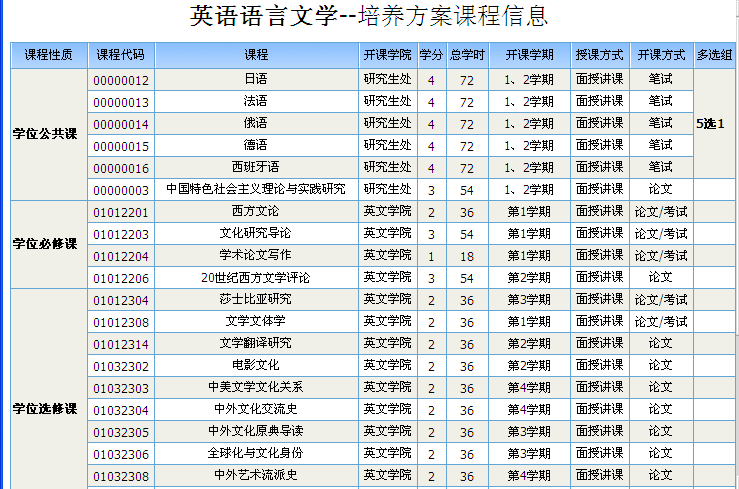Select the 多选组 column header
The width and height of the screenshot is (739, 489).
click(x=714, y=55)
